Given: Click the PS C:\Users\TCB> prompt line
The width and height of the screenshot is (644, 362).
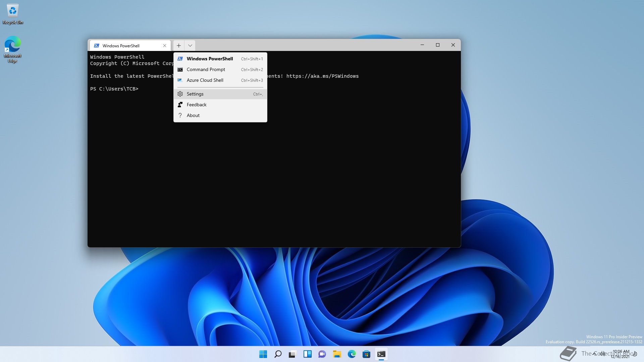Looking at the screenshot, I should point(114,89).
